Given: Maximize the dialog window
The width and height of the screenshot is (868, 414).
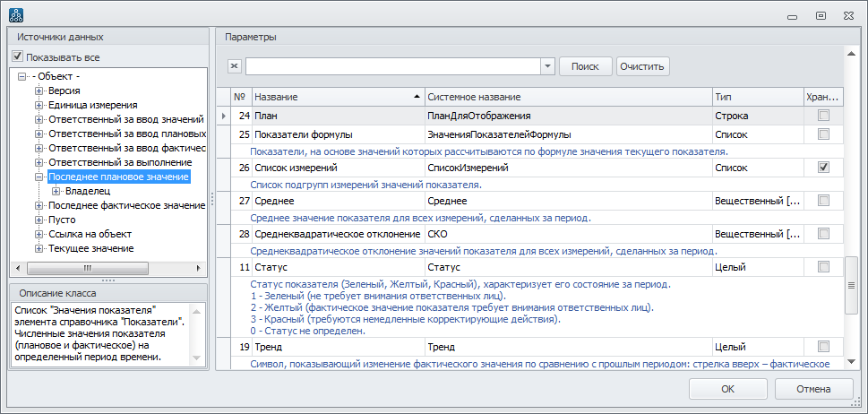Looking at the screenshot, I should [x=820, y=15].
